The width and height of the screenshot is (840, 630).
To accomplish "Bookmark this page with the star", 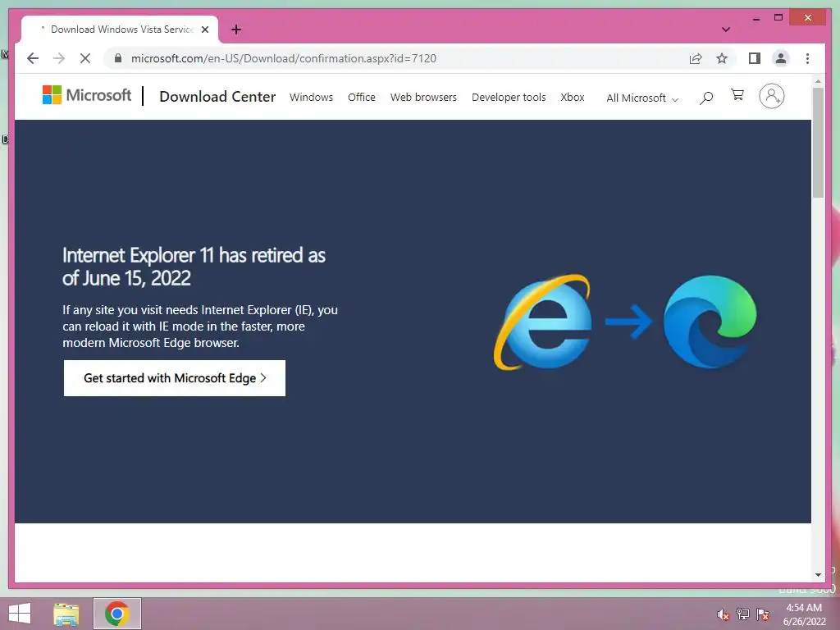I will coord(722,58).
